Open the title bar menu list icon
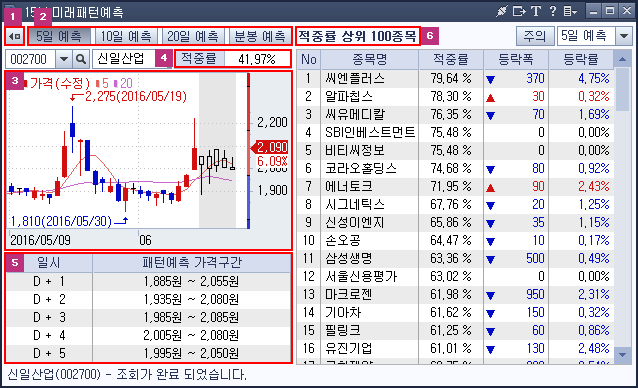Screen dimensions: 638x388 pyautogui.click(x=570, y=11)
